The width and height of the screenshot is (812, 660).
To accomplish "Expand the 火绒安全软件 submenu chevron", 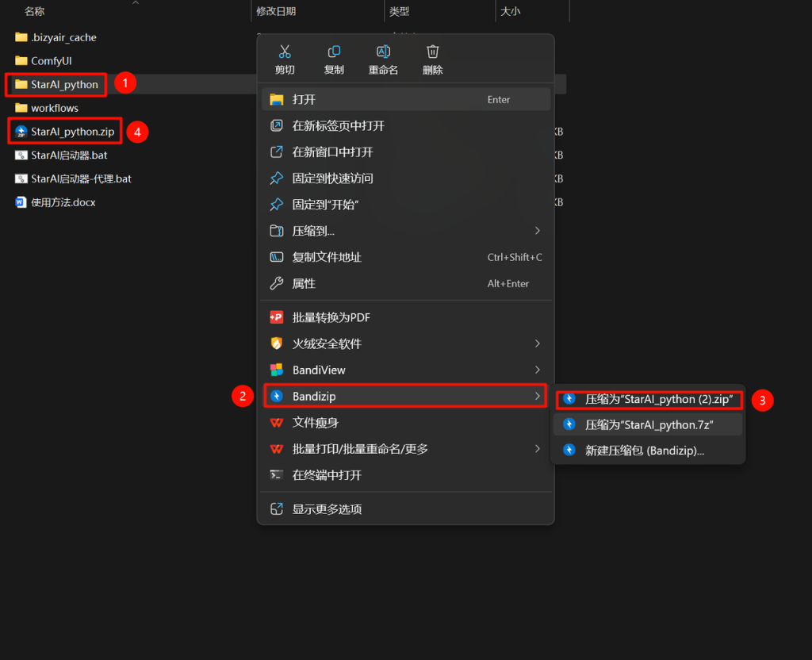I will click(x=537, y=343).
